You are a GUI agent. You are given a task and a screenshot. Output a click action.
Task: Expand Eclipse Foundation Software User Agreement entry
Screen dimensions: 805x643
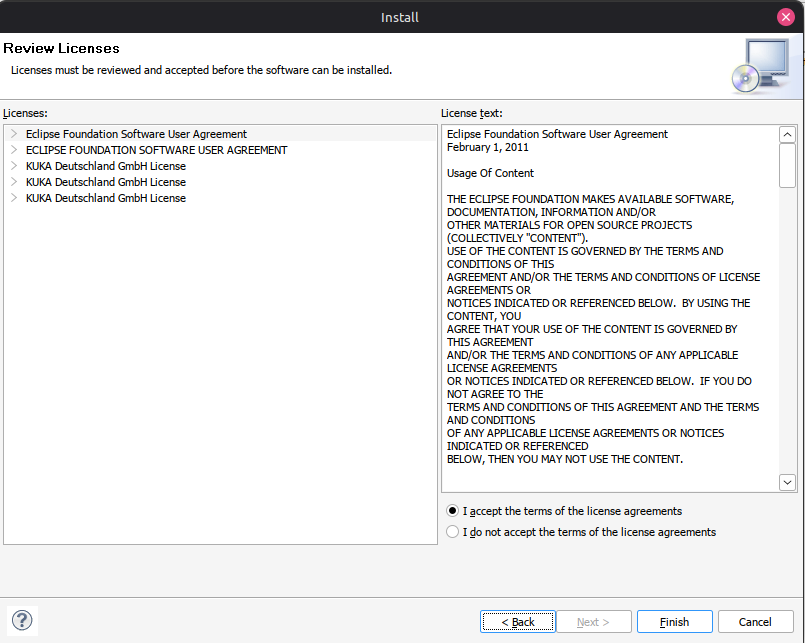pos(14,134)
